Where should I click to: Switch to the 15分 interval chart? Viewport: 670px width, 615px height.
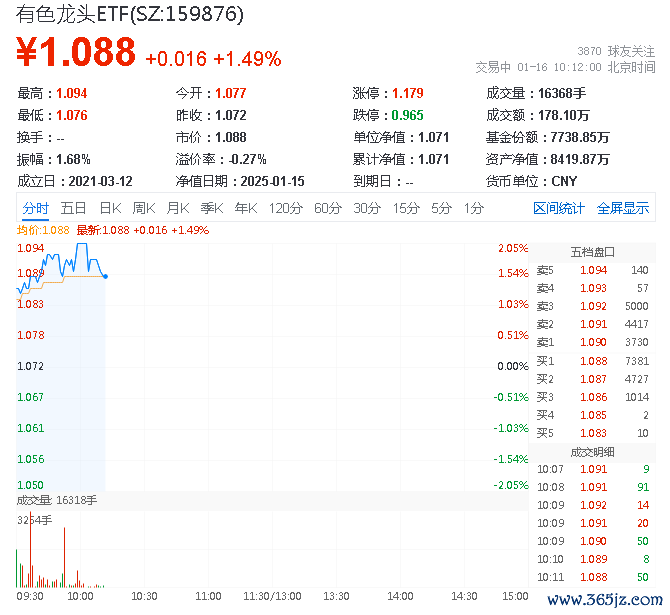click(406, 209)
